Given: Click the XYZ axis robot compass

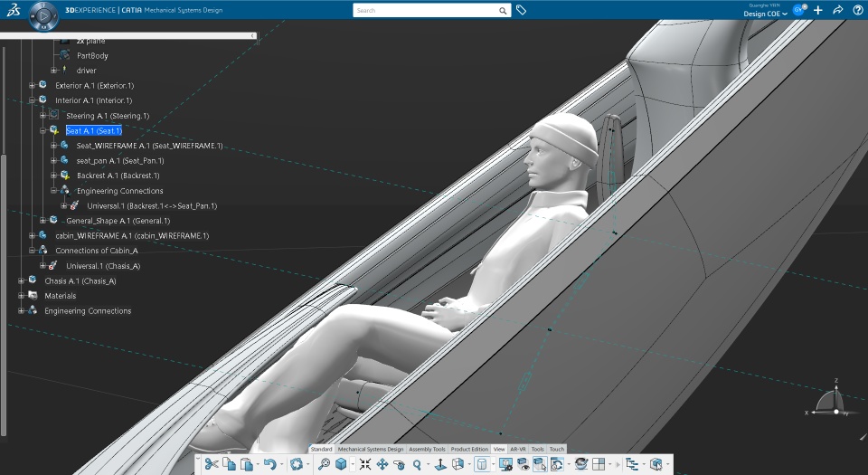Looking at the screenshot, I should 835,400.
